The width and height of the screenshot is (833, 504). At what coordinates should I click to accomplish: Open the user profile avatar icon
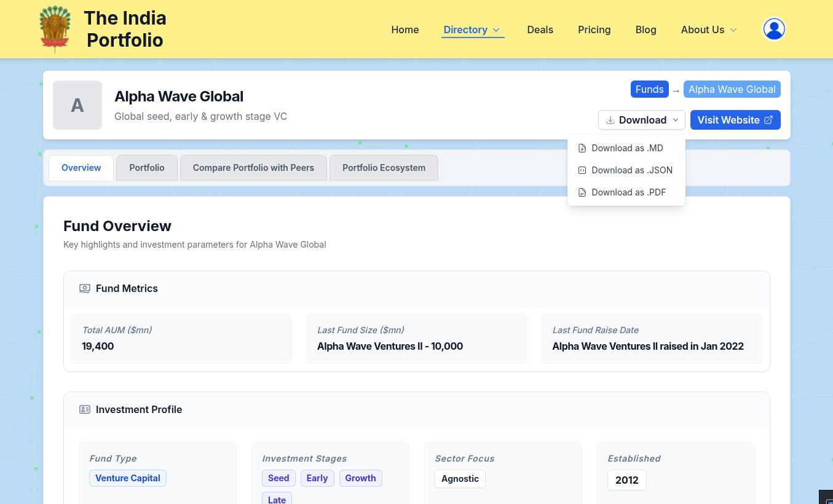(x=774, y=29)
